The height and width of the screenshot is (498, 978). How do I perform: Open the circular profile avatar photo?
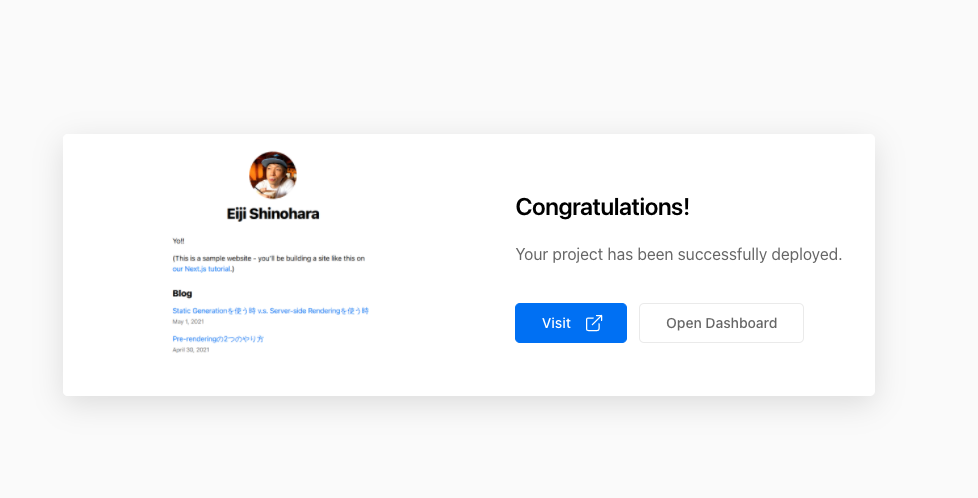click(273, 175)
